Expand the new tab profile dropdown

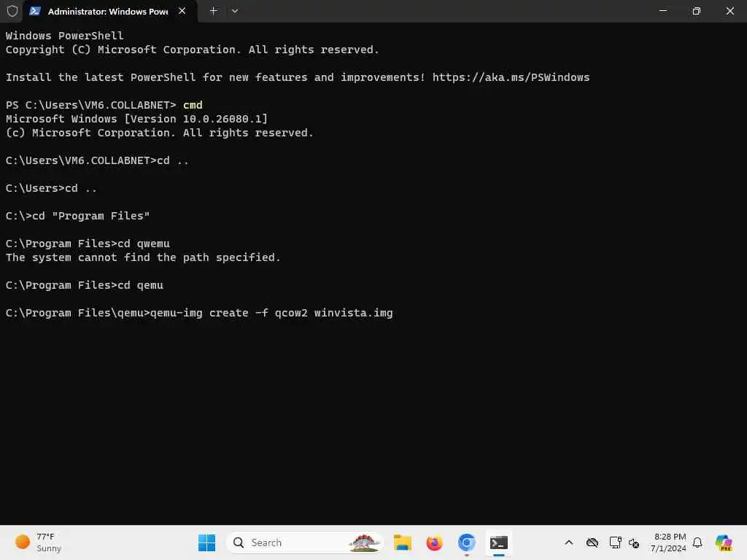[x=235, y=11]
